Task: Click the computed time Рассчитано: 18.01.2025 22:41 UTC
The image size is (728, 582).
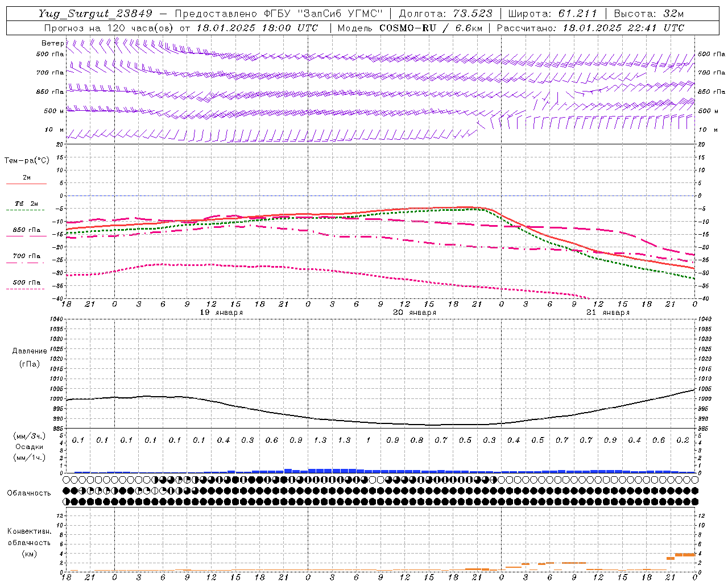Action: coord(590,28)
